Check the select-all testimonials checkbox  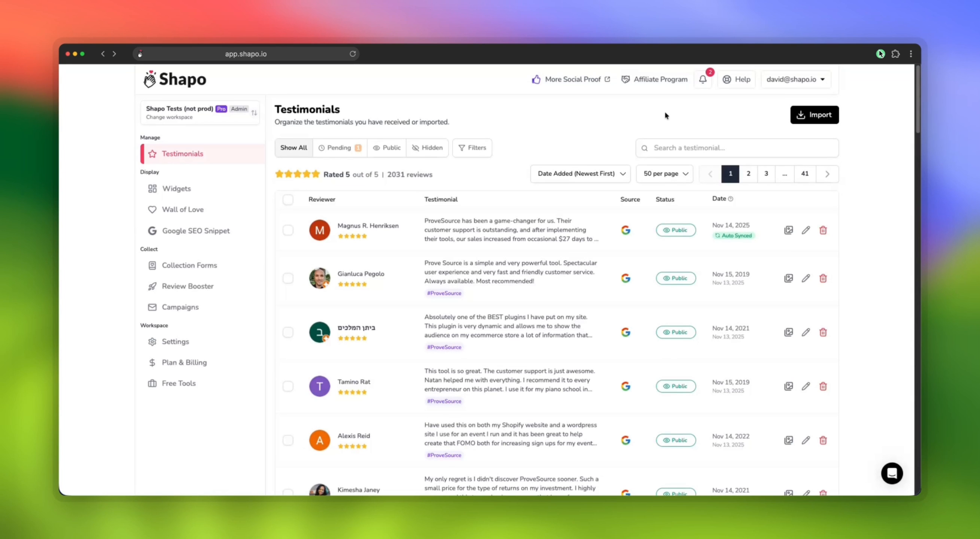288,200
